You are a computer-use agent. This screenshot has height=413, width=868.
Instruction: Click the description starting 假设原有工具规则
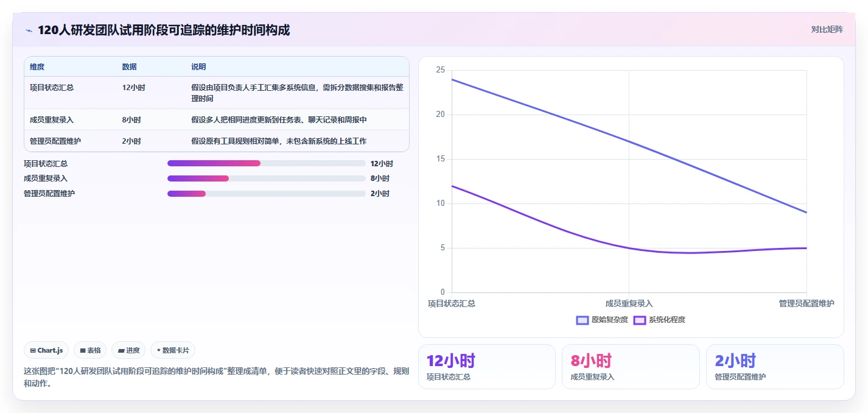point(279,141)
